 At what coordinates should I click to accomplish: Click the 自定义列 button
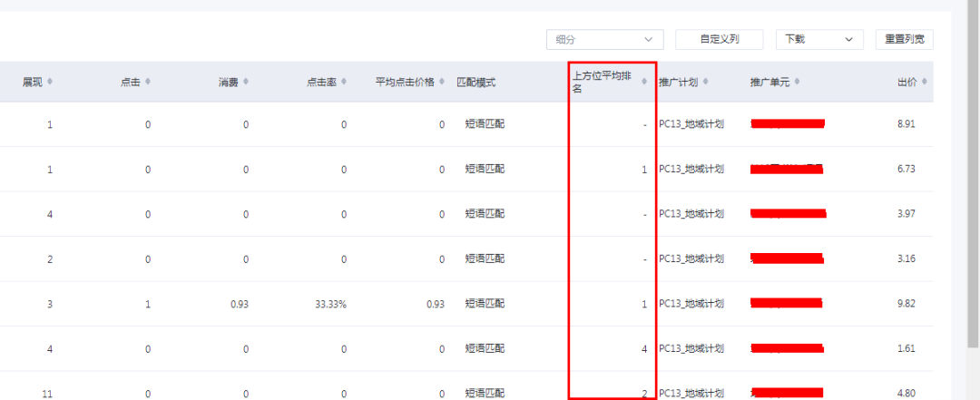[719, 39]
